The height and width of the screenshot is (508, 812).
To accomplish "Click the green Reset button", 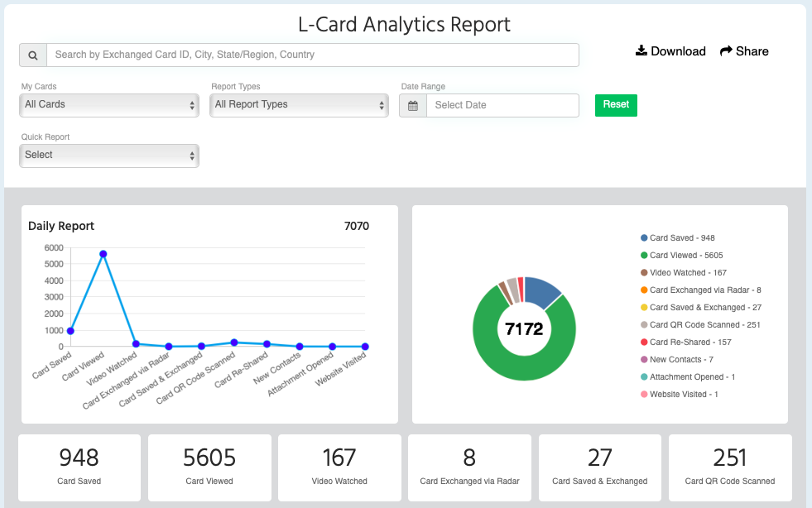I will coord(616,105).
